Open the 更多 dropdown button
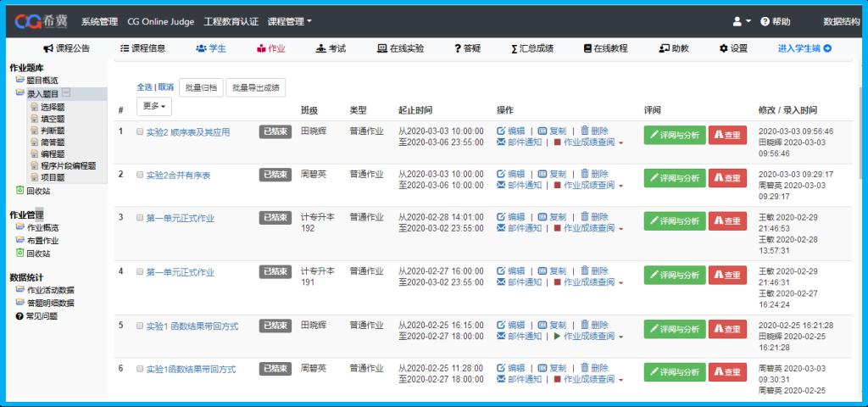 pyautogui.click(x=154, y=106)
